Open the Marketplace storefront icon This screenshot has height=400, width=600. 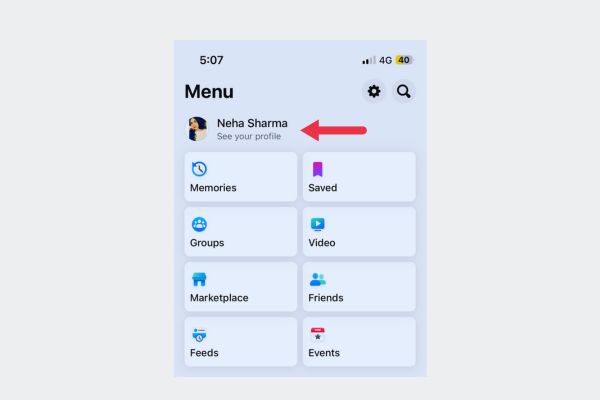click(199, 279)
